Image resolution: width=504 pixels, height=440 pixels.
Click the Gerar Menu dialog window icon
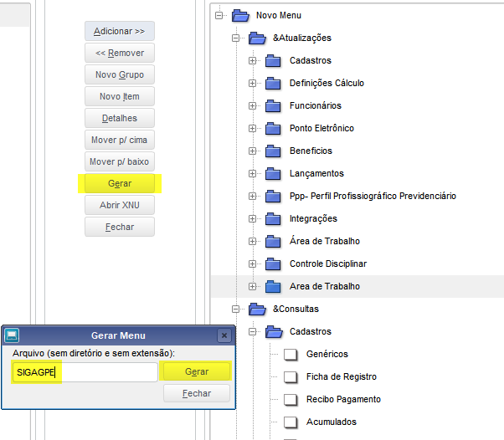coord(12,335)
